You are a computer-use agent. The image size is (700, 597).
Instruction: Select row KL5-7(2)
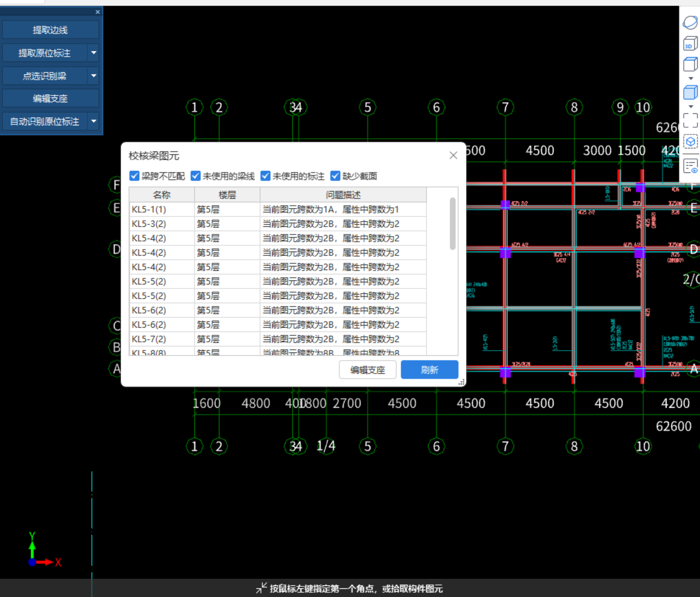click(x=278, y=339)
